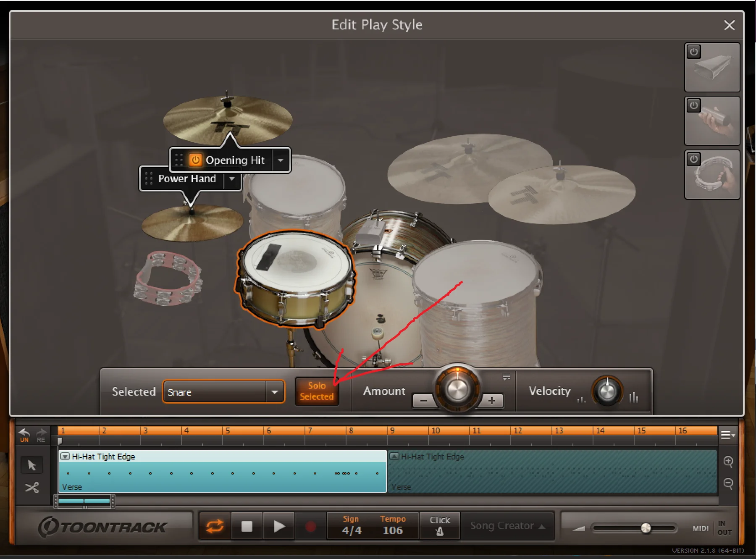Viewport: 756px width, 559px height.
Task: Enable loop playback
Action: point(215,526)
